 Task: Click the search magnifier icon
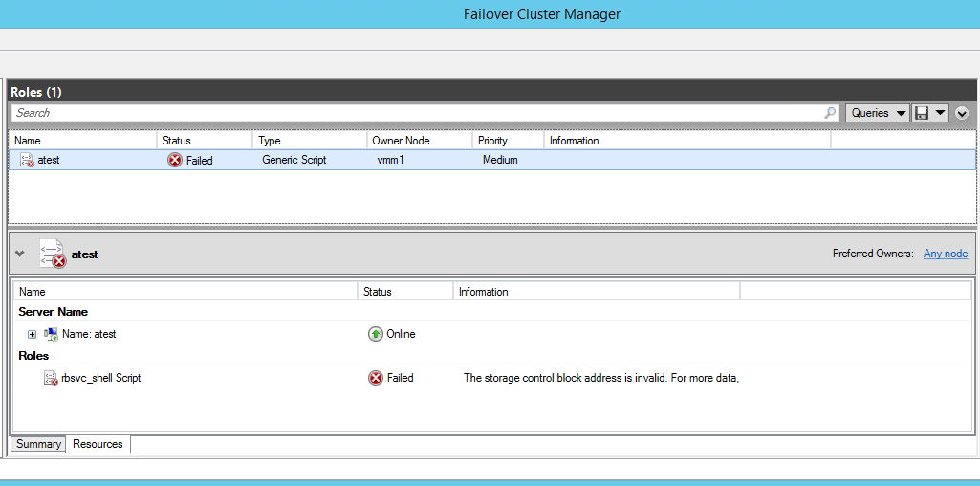(830, 113)
